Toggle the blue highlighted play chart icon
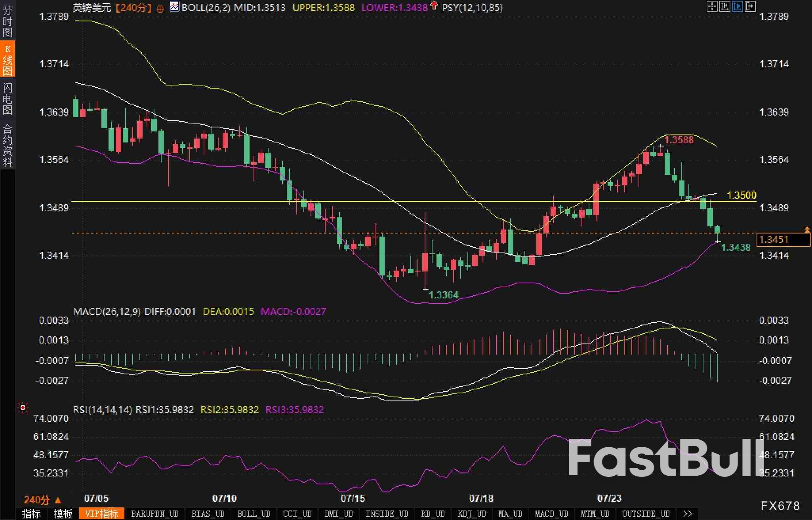This screenshot has width=812, height=520. [737, 6]
